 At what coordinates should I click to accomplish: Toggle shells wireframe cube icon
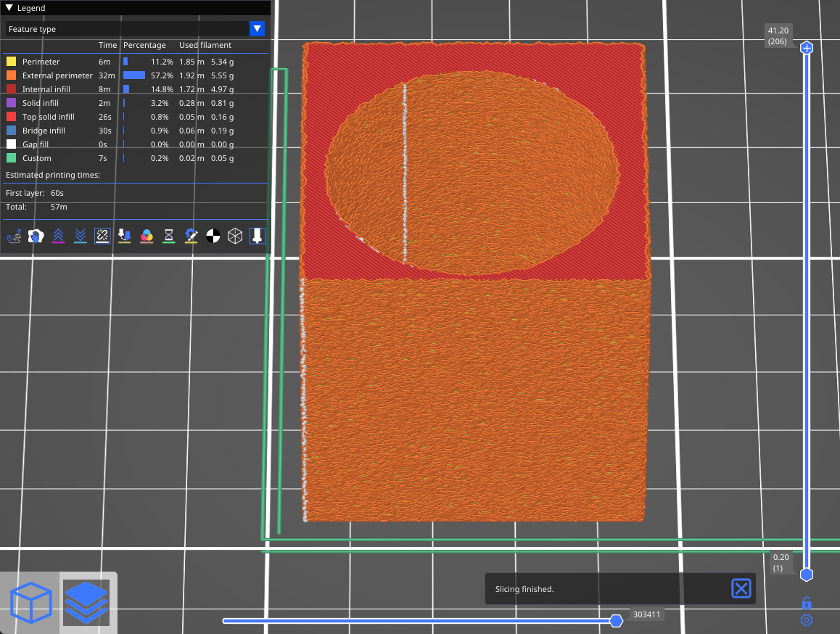[x=235, y=236]
